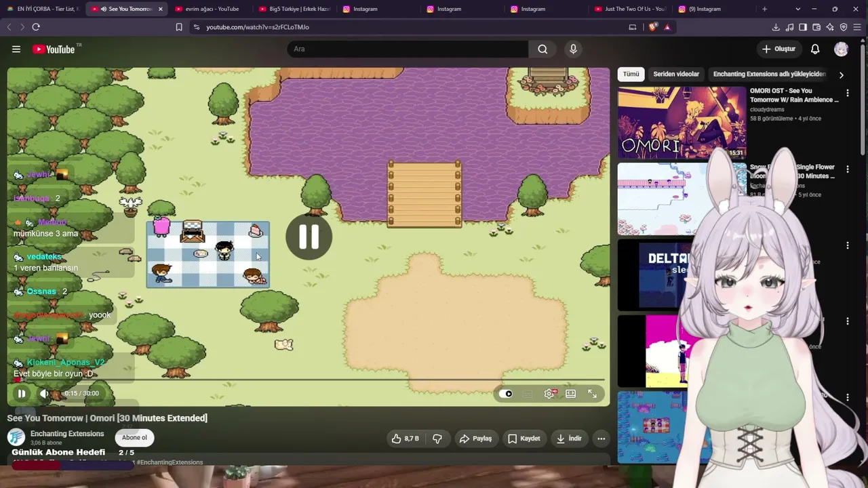Dislike the video with thumbs down
This screenshot has height=488, width=868.
coord(437,439)
